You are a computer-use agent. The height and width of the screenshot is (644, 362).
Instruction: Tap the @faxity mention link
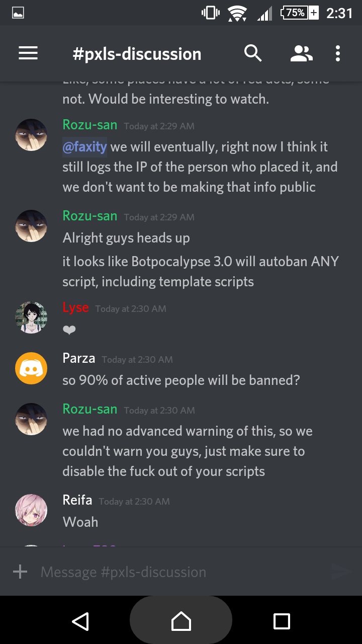[84, 147]
